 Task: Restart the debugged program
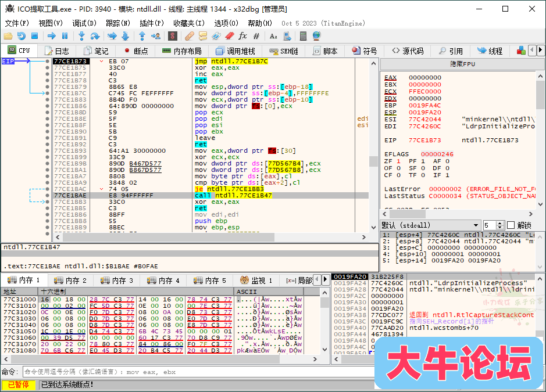click(x=22, y=36)
